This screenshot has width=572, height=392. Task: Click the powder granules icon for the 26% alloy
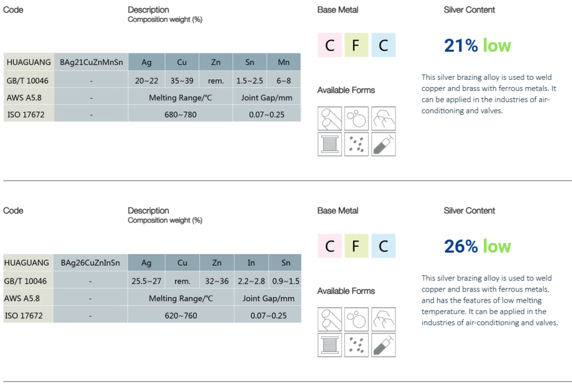[356, 345]
